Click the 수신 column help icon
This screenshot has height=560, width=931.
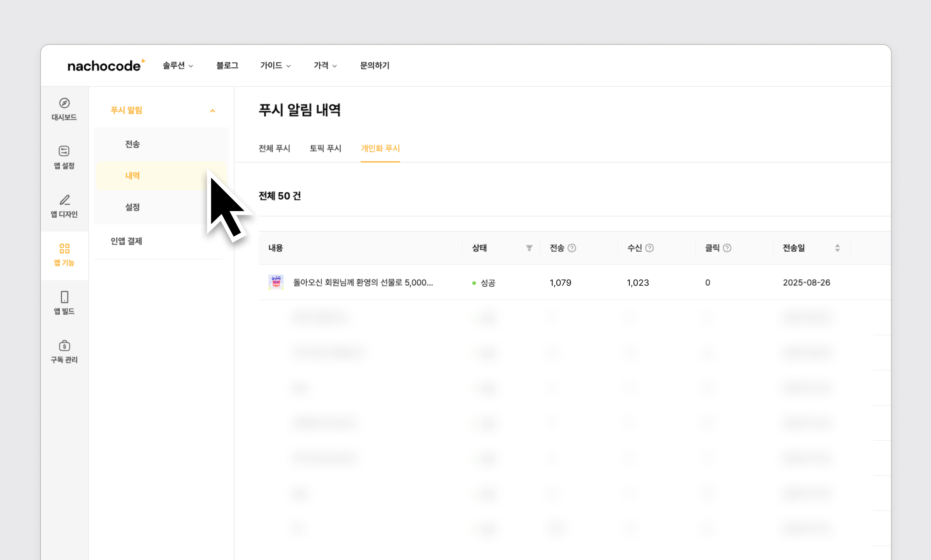pos(649,248)
